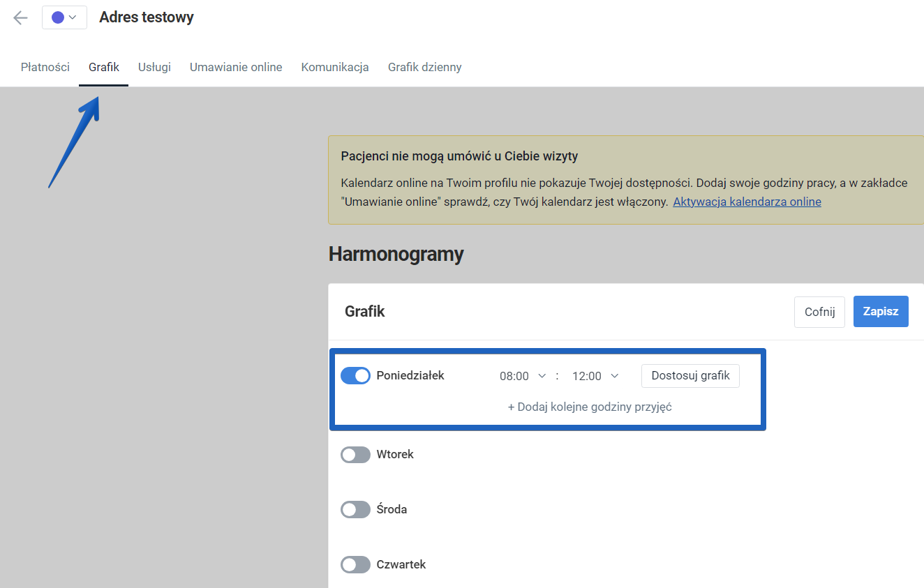The height and width of the screenshot is (588, 924).
Task: Click the Cofnij button
Action: pos(819,311)
